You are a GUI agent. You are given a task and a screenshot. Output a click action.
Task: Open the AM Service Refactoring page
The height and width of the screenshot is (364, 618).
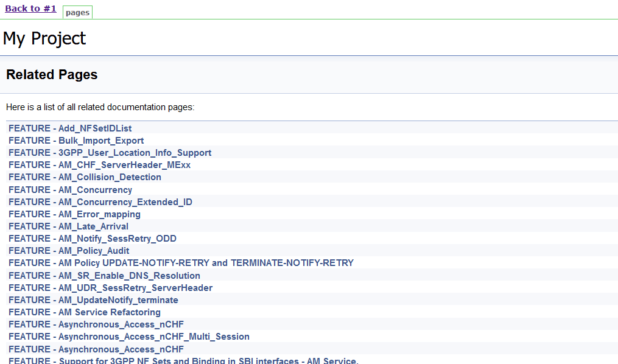83,312
